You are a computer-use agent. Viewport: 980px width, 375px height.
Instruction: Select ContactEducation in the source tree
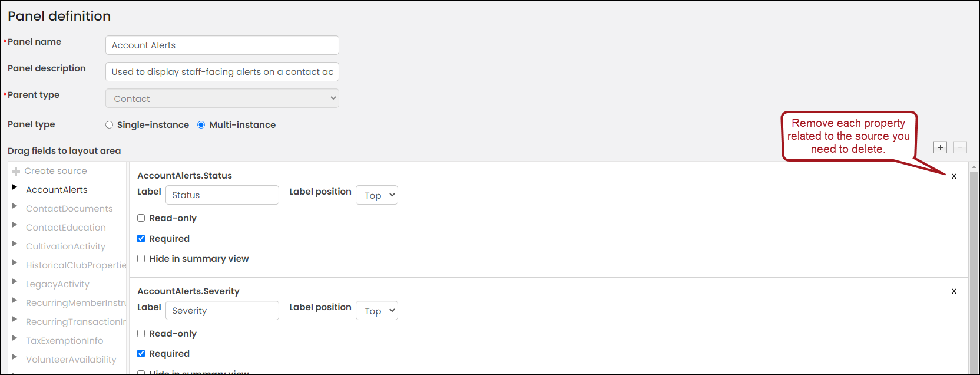66,228
